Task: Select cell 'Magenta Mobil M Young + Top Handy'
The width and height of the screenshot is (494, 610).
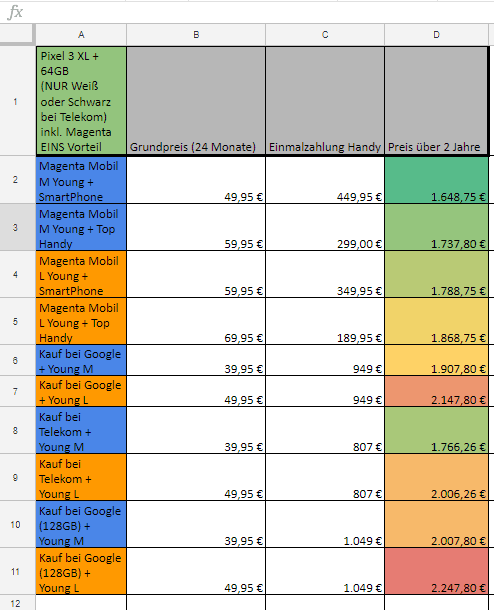Action: point(81,227)
